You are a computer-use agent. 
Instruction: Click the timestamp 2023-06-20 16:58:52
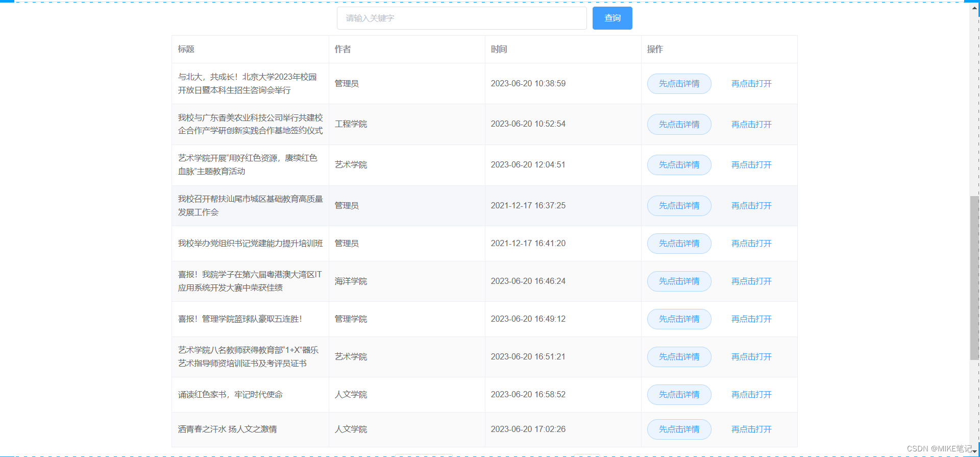pyautogui.click(x=528, y=394)
